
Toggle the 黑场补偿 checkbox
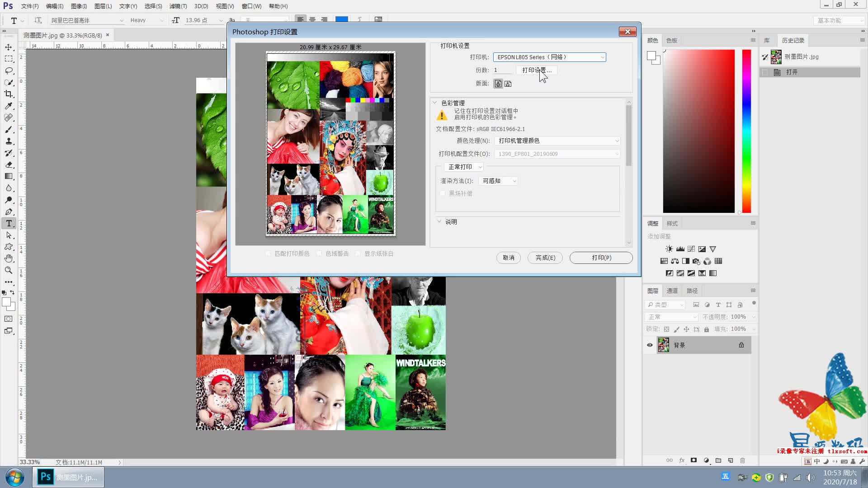pyautogui.click(x=443, y=193)
